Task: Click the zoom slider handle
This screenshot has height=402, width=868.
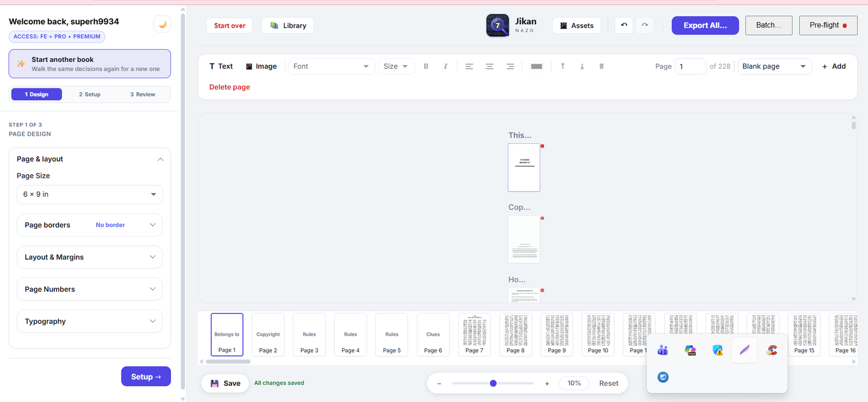Action: (493, 384)
